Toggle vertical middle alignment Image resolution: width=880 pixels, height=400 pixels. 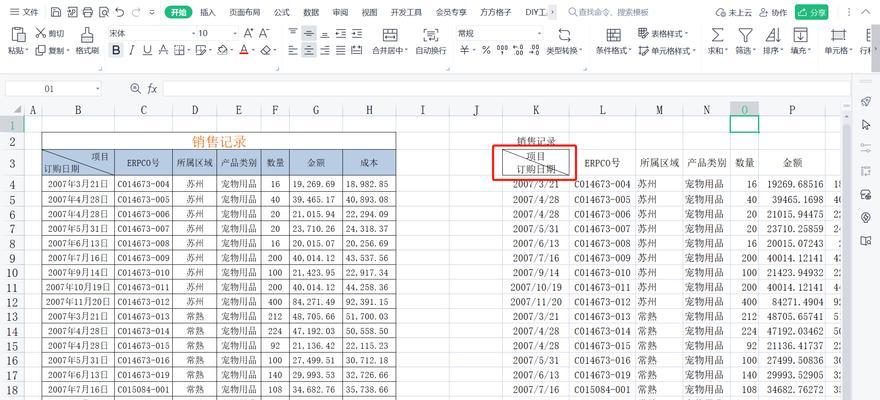pos(308,34)
